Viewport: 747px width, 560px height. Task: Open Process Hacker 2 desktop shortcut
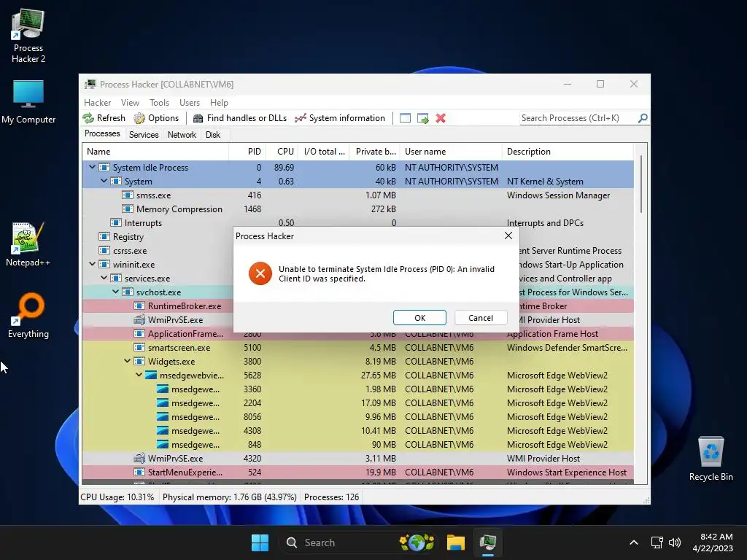point(28,36)
